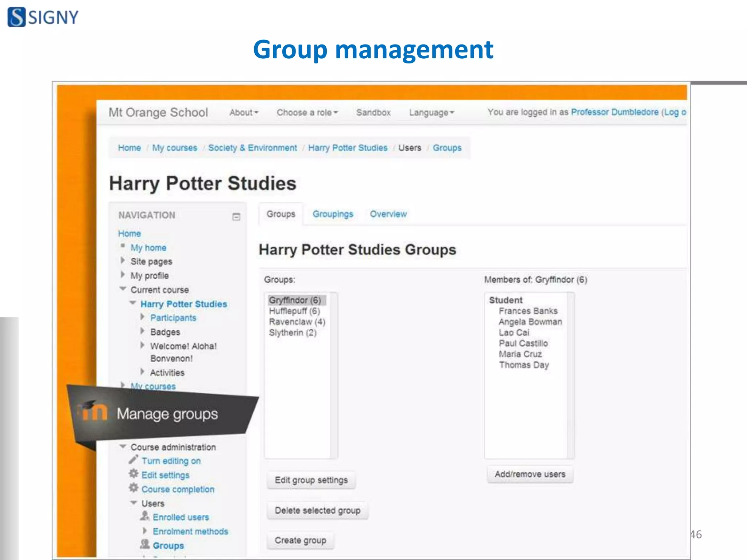The height and width of the screenshot is (560, 747).
Task: Click the Create group button
Action: pos(300,540)
